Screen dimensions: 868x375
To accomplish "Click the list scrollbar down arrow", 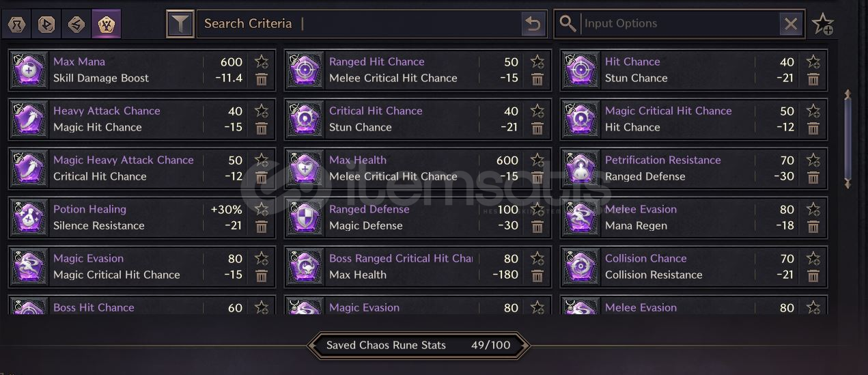I will pos(848,183).
